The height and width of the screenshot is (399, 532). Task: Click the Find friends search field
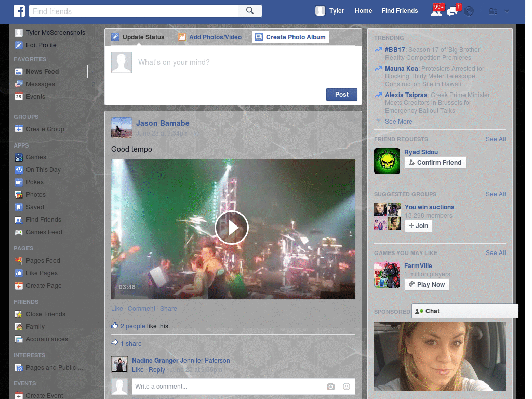tap(134, 11)
